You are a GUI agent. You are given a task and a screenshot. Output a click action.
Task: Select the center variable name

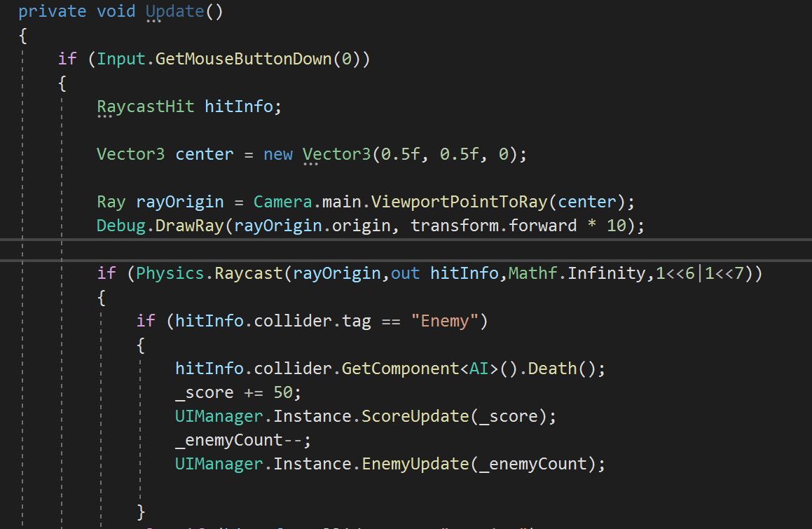click(x=204, y=153)
